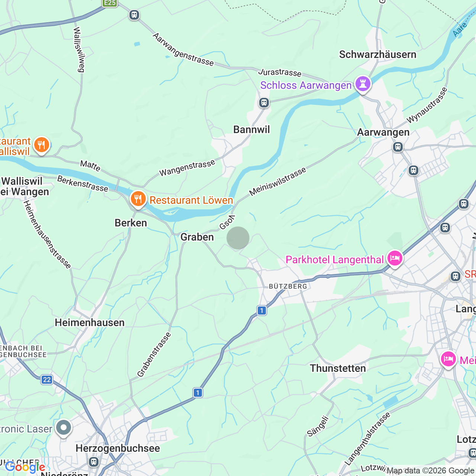
Task: Open the Restaurant Löwen pin
Action: point(138,200)
